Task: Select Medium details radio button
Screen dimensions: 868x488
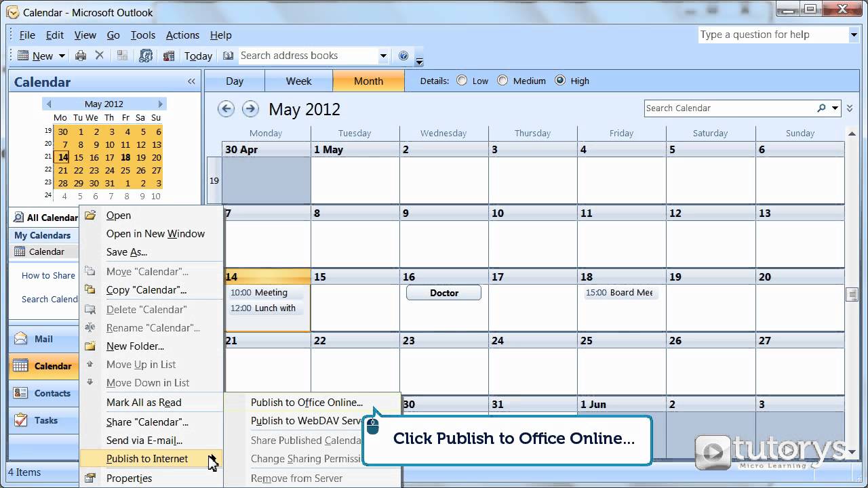Action: click(502, 80)
